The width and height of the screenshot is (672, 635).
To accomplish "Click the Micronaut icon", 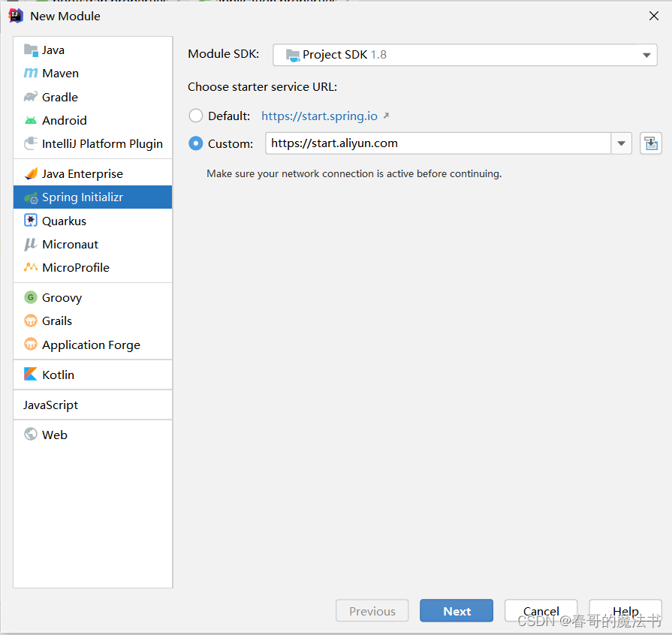I will 31,244.
